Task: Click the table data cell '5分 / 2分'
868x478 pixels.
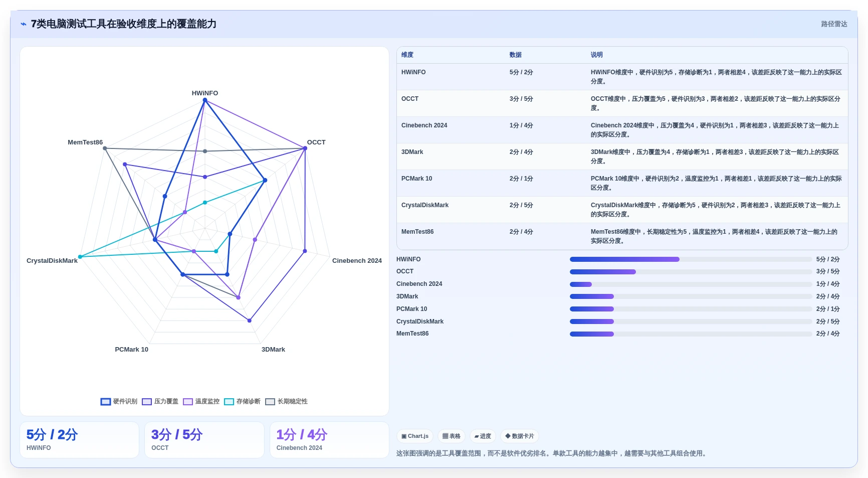Action: click(x=521, y=72)
